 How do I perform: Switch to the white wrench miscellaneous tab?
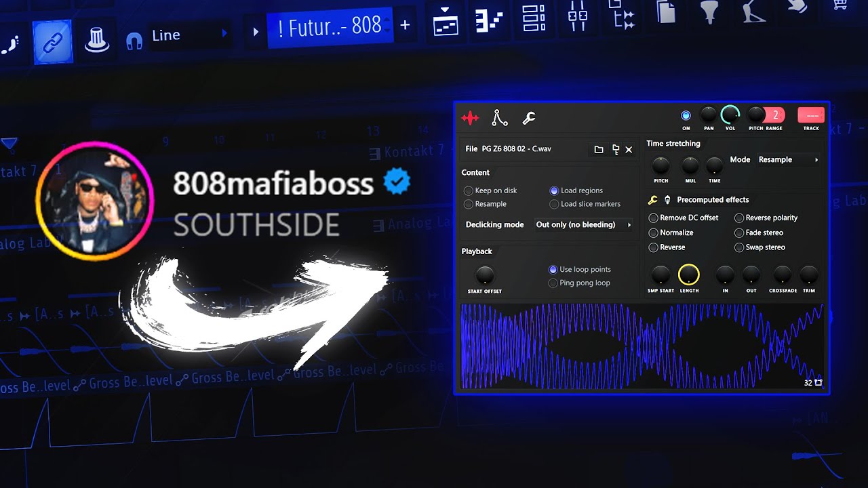coord(529,118)
